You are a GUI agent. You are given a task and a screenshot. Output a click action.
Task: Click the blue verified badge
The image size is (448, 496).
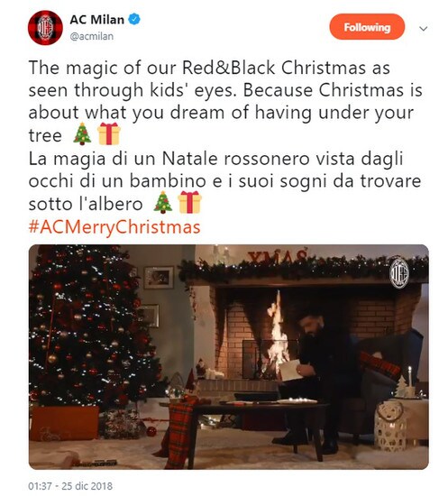click(x=134, y=19)
